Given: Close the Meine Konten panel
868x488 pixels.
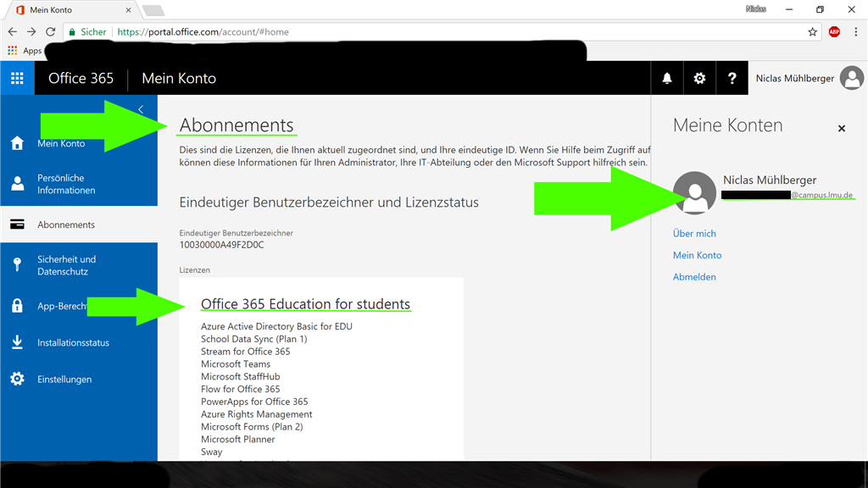Looking at the screenshot, I should (x=842, y=129).
